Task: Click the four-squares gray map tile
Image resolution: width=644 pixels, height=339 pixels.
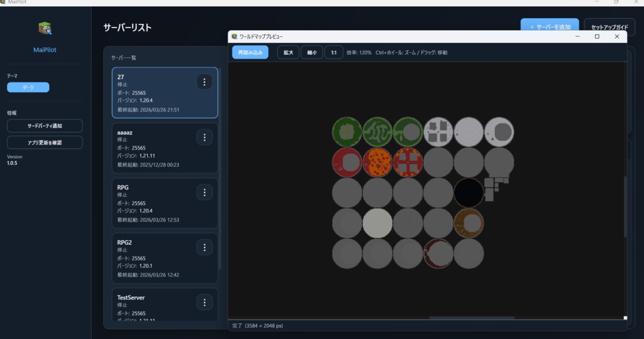Action: point(438,132)
